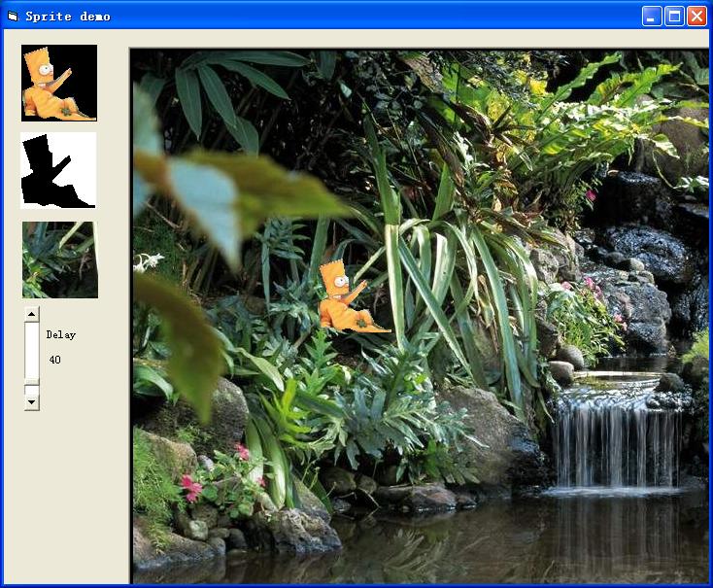Viewport: 713px width, 588px height.
Task: Click the Sprite demo title text
Action: [68, 17]
